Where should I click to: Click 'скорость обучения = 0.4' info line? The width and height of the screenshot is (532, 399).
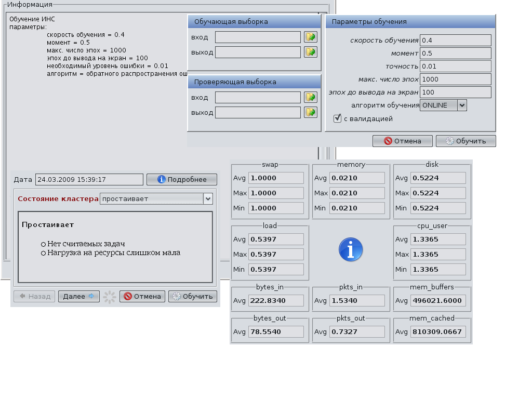tap(86, 35)
